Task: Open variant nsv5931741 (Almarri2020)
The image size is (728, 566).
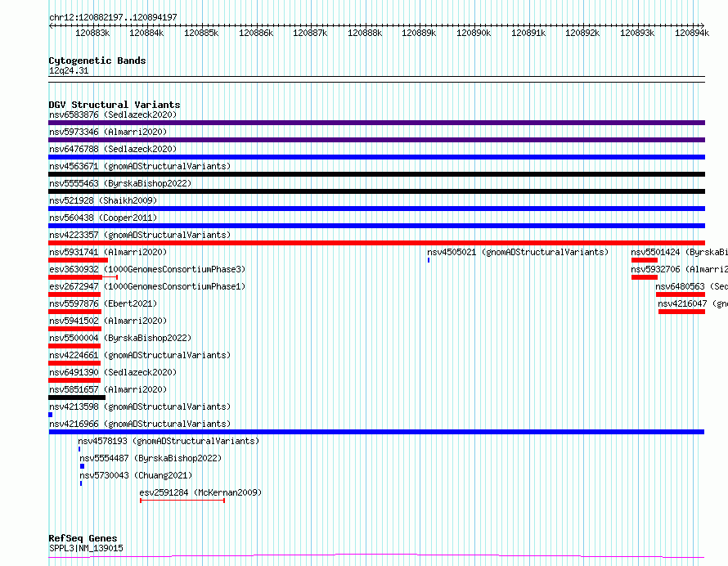Action: (108, 252)
